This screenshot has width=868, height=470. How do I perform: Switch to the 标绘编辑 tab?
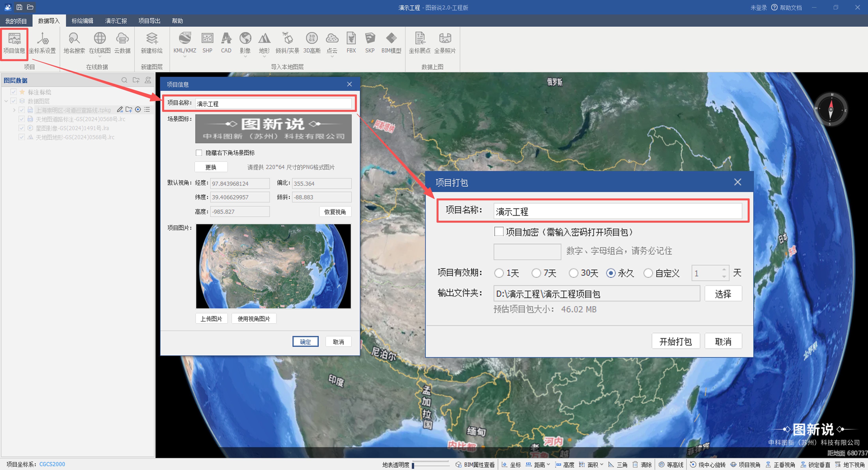[82, 21]
